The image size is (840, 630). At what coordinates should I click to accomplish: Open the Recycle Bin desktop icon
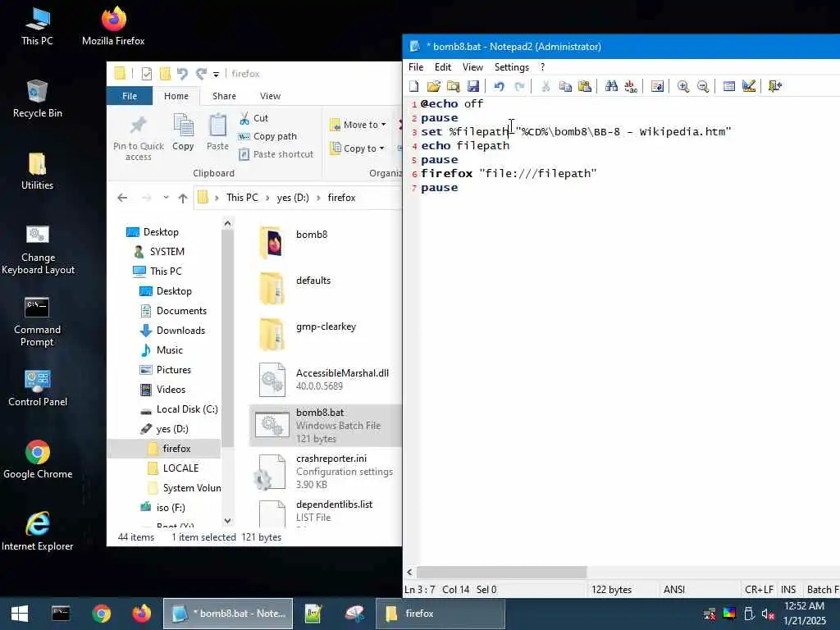(x=38, y=98)
